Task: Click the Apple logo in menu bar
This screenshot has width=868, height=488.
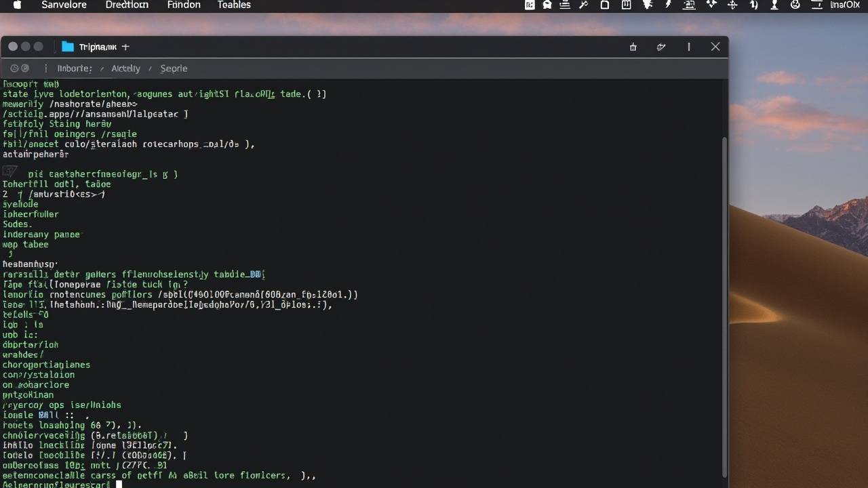Action: tap(17, 5)
